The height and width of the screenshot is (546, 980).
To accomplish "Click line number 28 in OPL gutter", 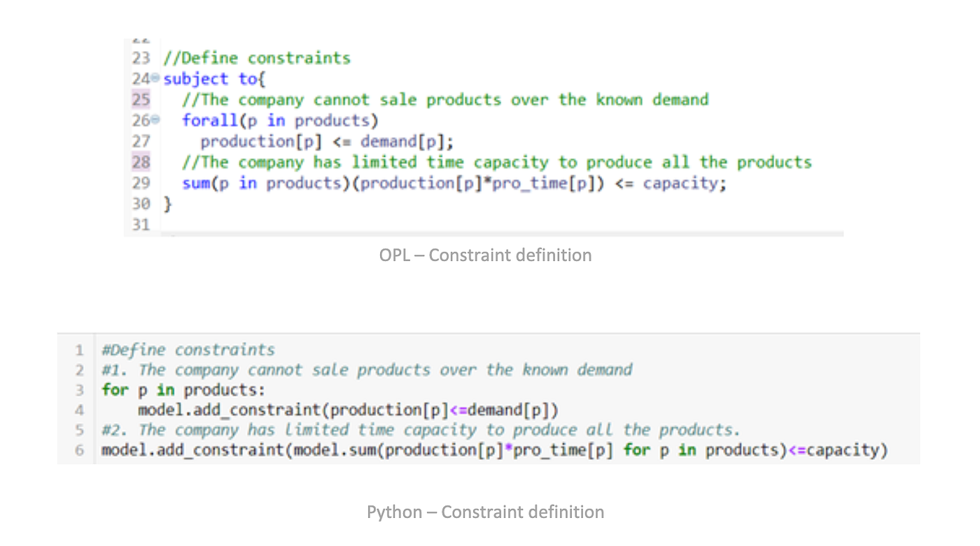I will coord(141,162).
